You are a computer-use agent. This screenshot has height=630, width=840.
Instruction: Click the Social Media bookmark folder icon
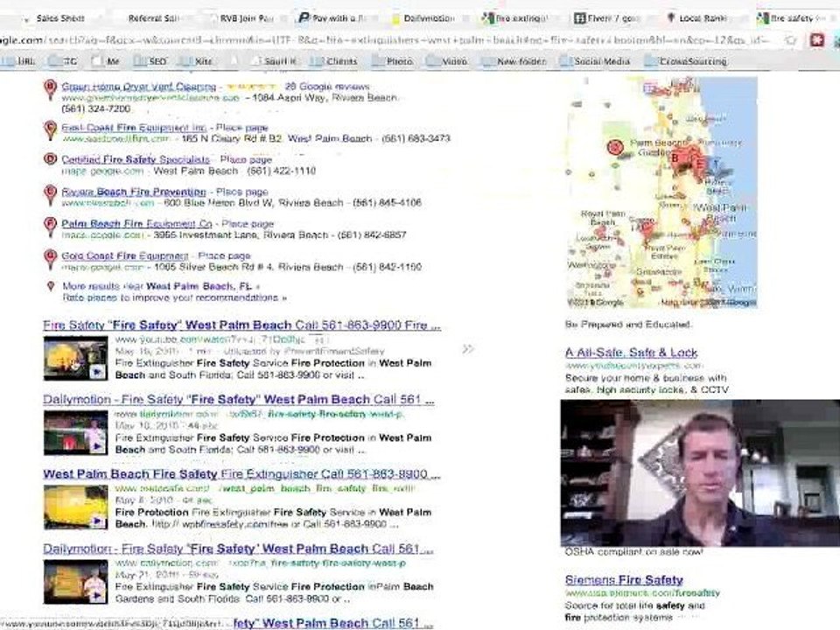(x=566, y=61)
